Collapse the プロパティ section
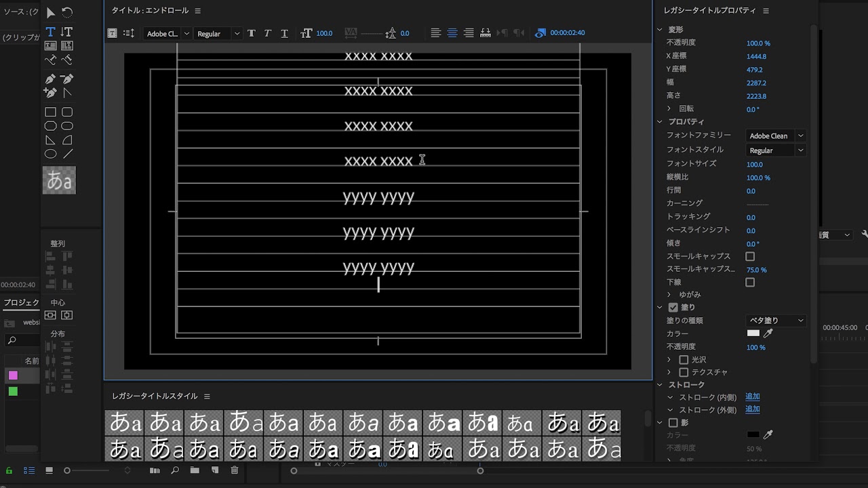 (x=659, y=122)
